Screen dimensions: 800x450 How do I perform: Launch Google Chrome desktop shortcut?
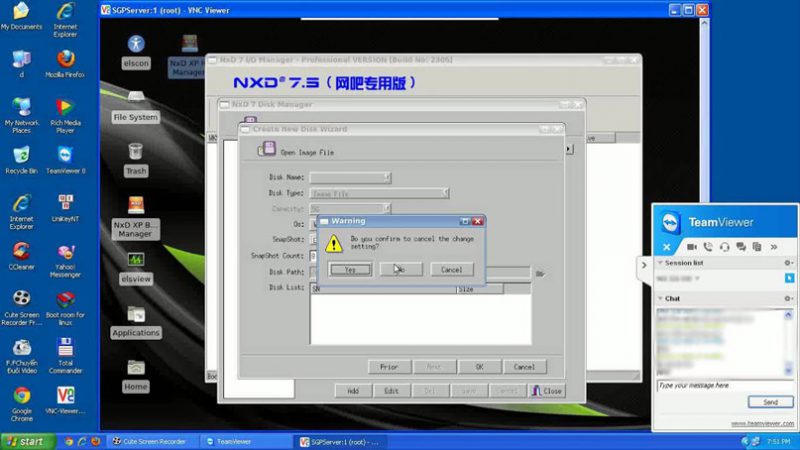pyautogui.click(x=21, y=404)
